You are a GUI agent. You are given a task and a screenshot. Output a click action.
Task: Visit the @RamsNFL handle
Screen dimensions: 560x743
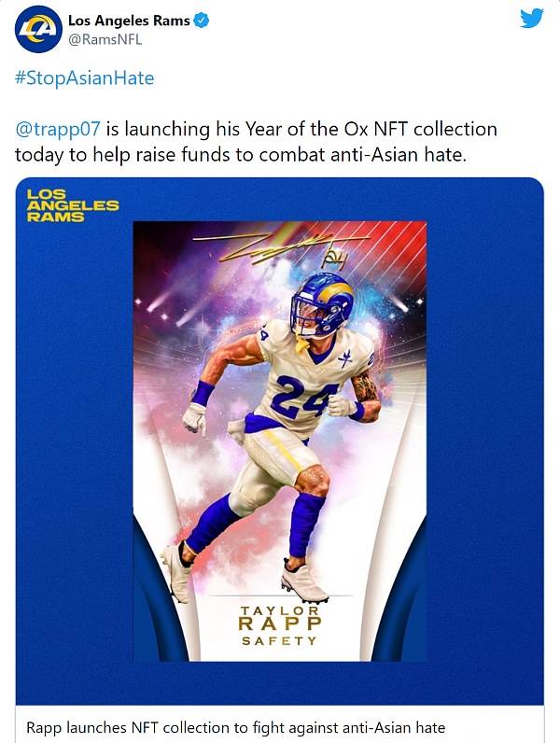click(x=105, y=40)
